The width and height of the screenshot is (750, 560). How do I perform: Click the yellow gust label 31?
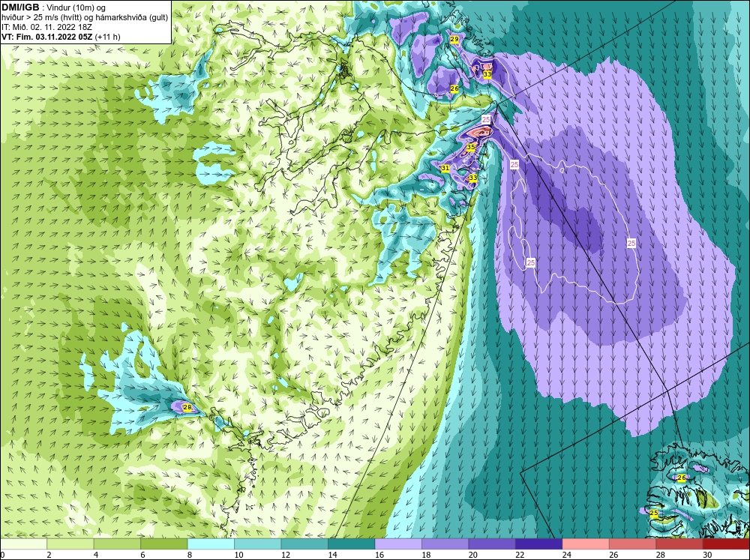[x=445, y=169]
